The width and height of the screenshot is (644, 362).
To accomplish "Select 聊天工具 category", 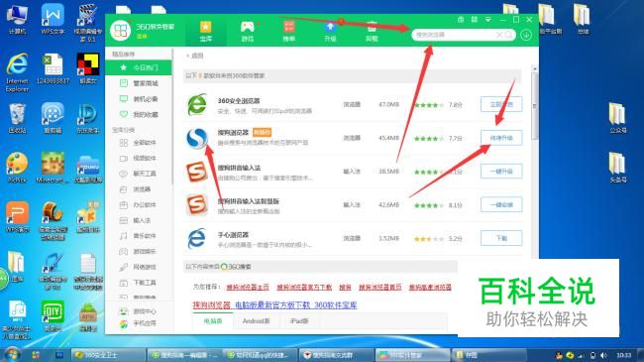I will pyautogui.click(x=139, y=174).
